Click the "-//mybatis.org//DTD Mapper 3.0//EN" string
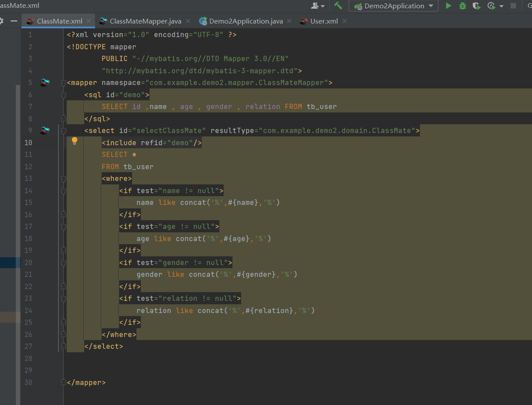 pyautogui.click(x=211, y=58)
